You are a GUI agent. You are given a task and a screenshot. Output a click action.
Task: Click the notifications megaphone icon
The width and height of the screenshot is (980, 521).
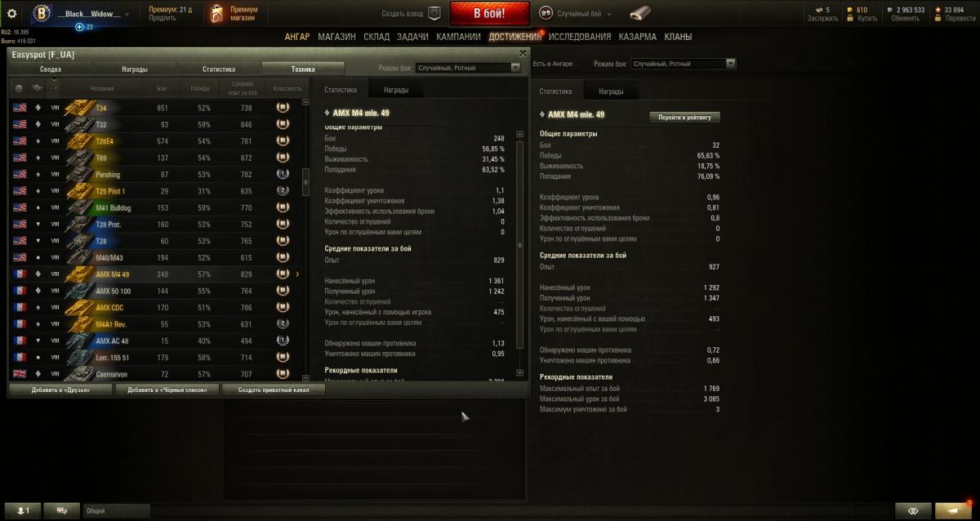point(952,510)
